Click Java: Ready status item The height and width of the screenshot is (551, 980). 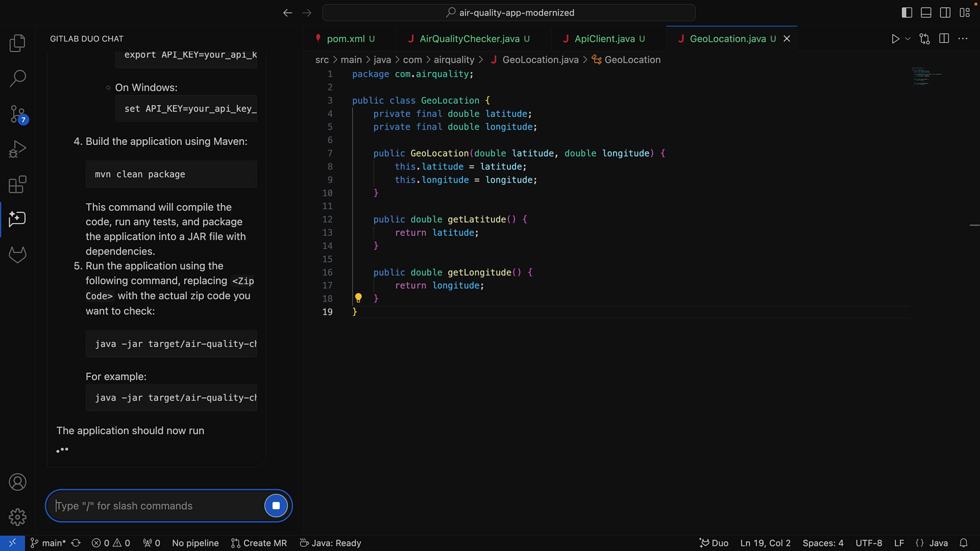click(x=330, y=543)
